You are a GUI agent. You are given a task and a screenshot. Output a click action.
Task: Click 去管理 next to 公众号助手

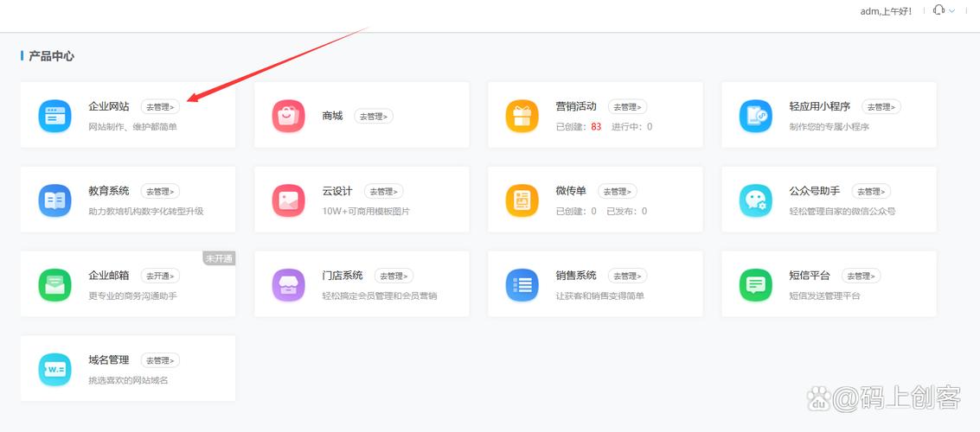pyautogui.click(x=871, y=191)
